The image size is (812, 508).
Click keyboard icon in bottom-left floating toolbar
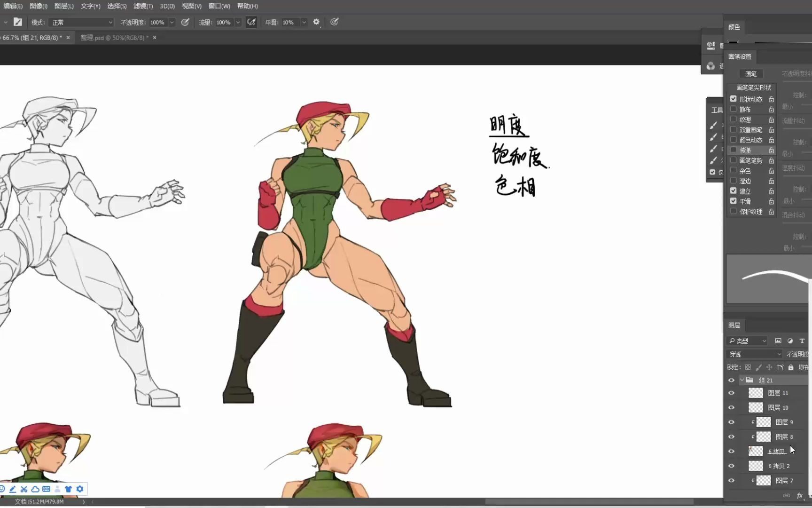[46, 489]
